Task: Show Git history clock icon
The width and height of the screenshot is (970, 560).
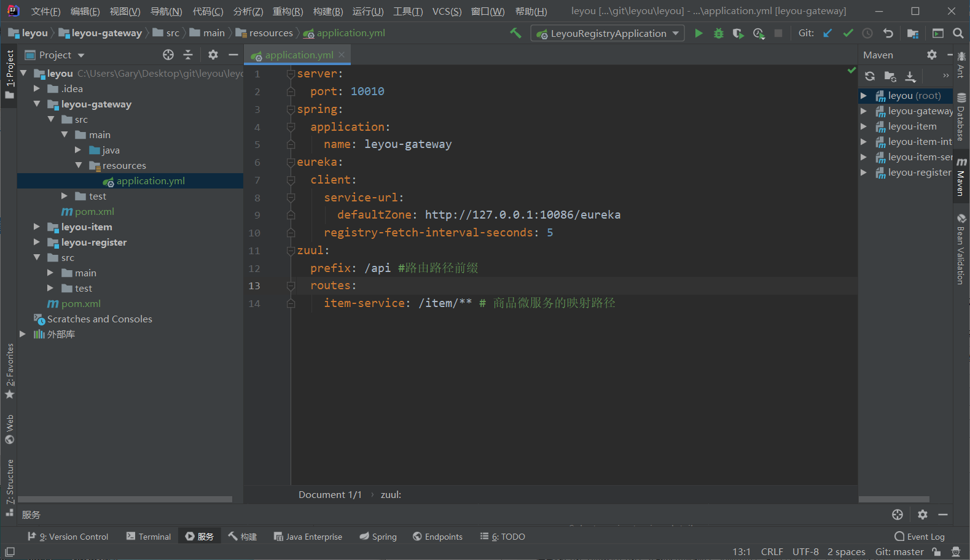Action: tap(867, 33)
